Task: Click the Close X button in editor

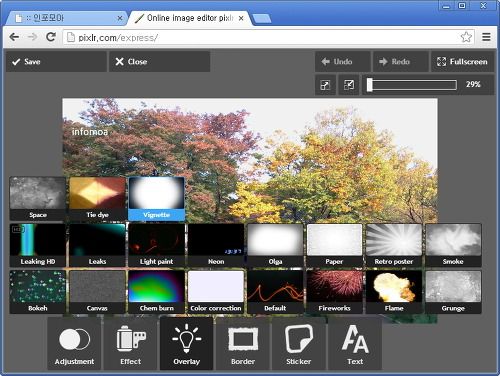Action: [160, 62]
